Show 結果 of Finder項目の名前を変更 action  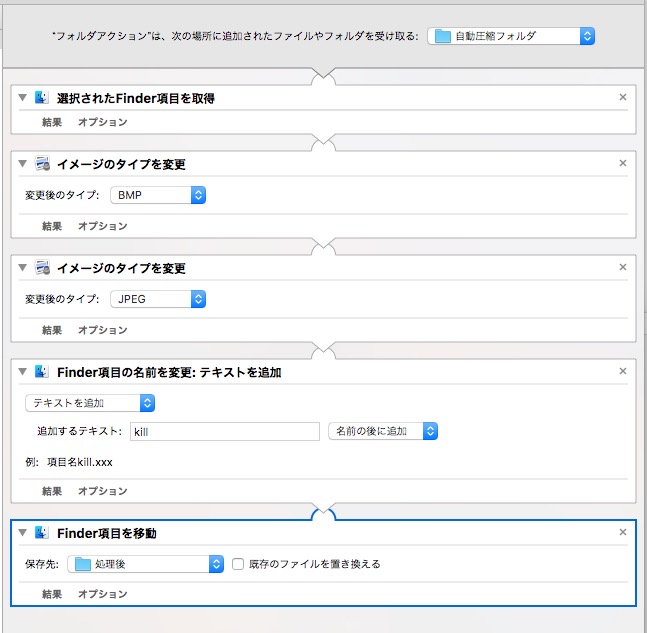pos(52,491)
